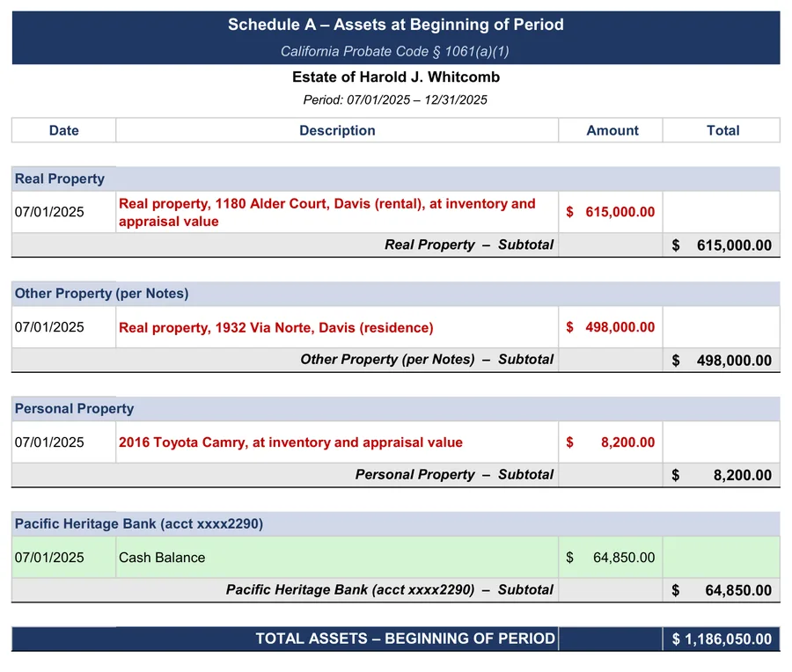This screenshot has width=792, height=672.
Task: Click Other Property (per Notes) – Subtotal label
Action: [427, 360]
